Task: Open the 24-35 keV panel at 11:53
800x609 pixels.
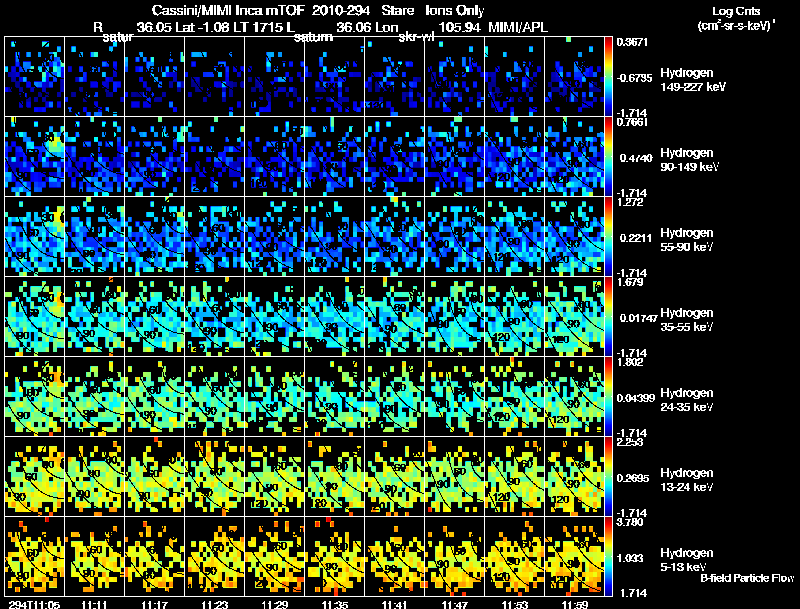Action: [515, 396]
